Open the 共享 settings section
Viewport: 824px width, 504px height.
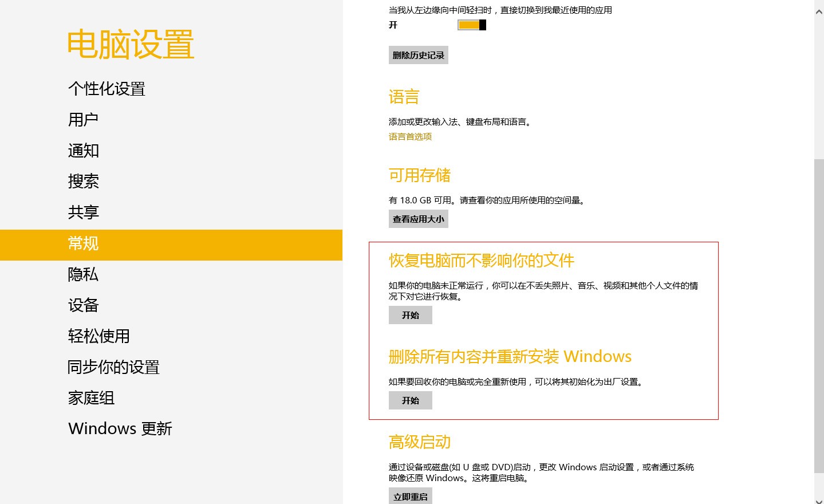click(x=84, y=212)
